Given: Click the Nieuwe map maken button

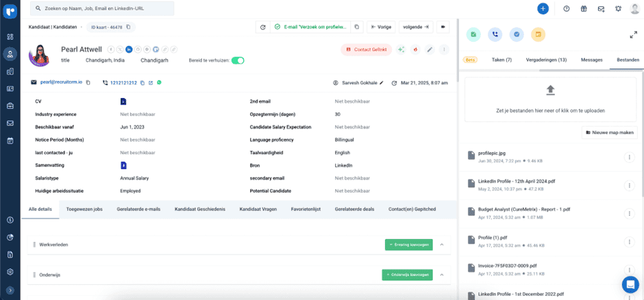Looking at the screenshot, I should (610, 133).
